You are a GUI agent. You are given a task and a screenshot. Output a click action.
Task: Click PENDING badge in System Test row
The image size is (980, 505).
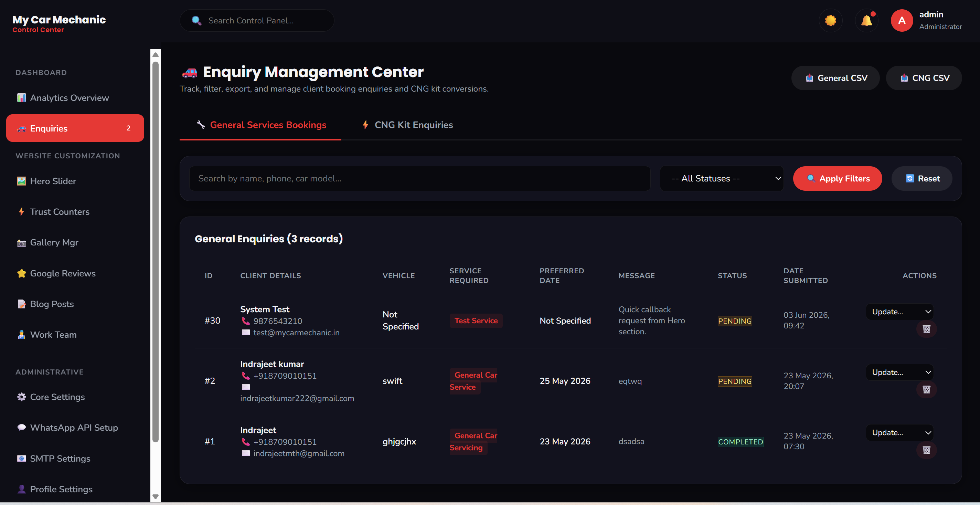(735, 321)
